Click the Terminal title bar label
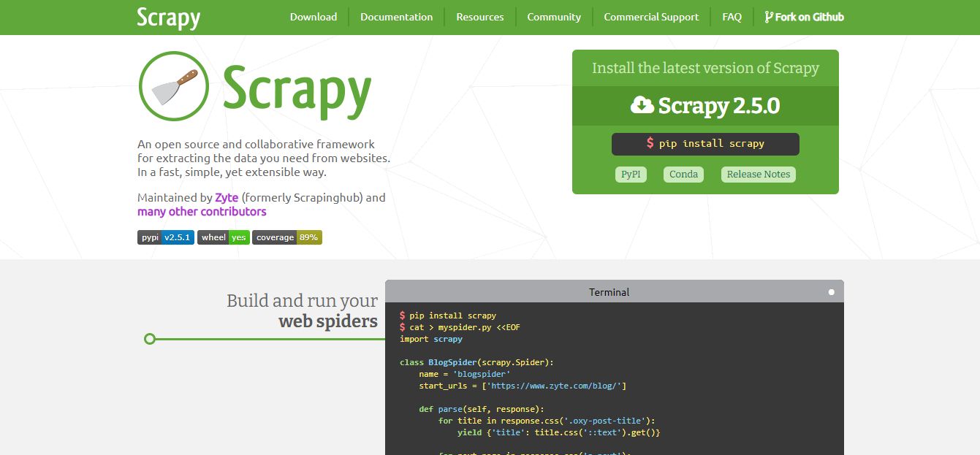This screenshot has height=455, width=980. click(x=609, y=292)
